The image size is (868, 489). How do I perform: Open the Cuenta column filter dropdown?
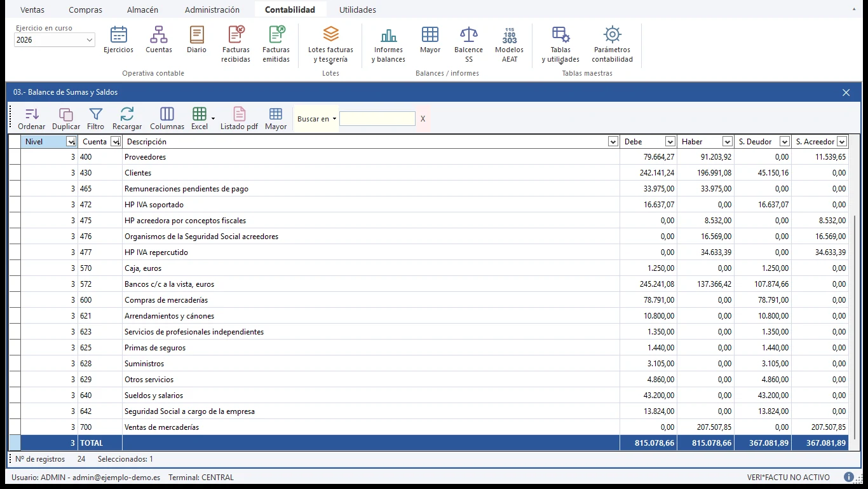(116, 142)
